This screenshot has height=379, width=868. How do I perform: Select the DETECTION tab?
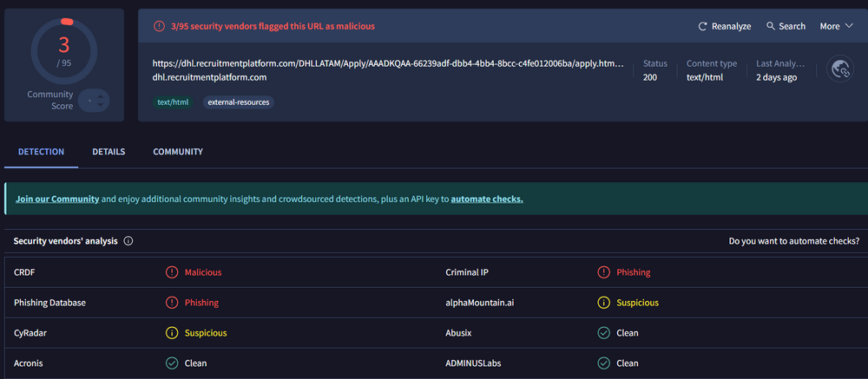pyautogui.click(x=42, y=152)
